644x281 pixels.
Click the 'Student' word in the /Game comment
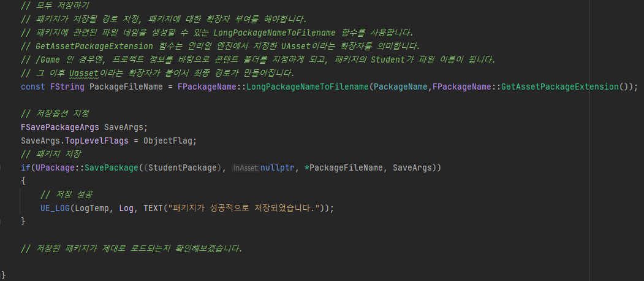[x=388, y=60]
